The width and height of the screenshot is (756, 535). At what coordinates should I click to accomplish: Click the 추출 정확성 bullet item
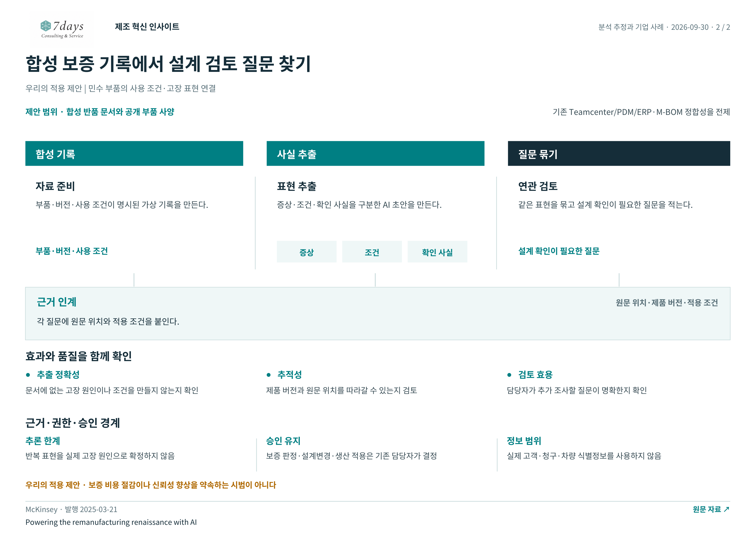click(x=53, y=374)
